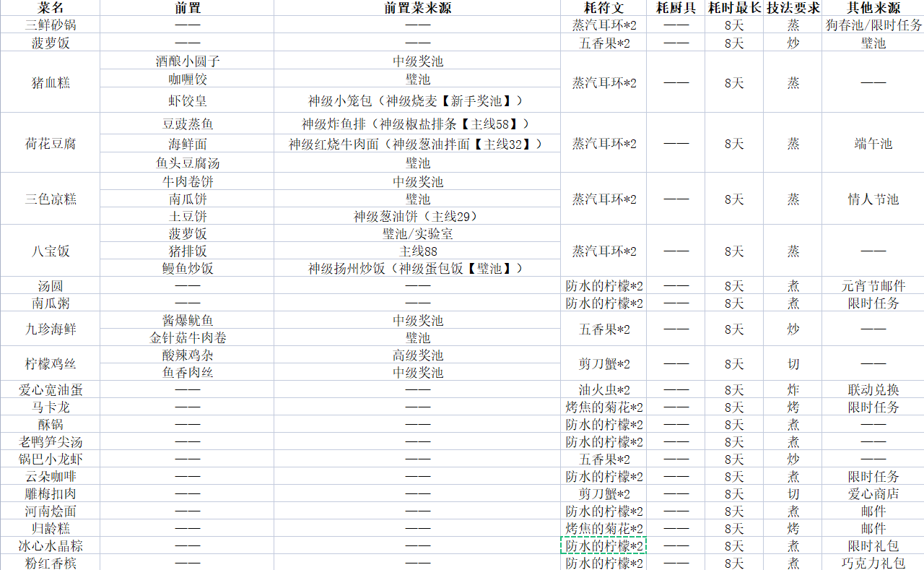The height and width of the screenshot is (570, 924).
Task: Click the 金针菇牛肉卷 cell
Action: point(188,337)
